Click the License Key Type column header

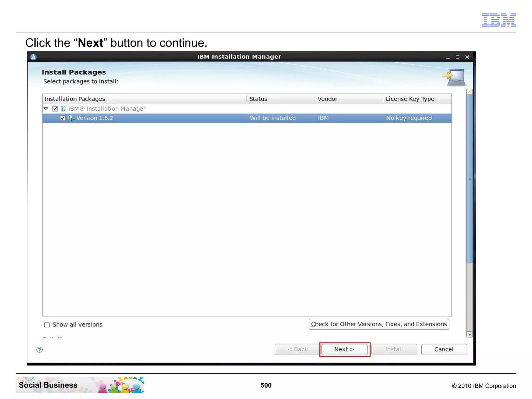(417, 99)
